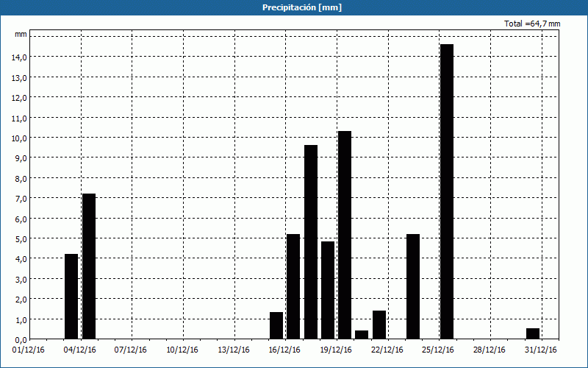Click the 5,2 mm bar just after 16/12/16
The width and height of the screenshot is (588, 368).
tap(293, 286)
